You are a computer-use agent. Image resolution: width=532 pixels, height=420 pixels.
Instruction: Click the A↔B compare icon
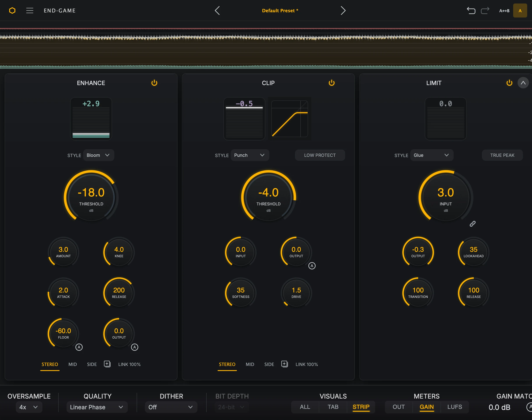504,10
